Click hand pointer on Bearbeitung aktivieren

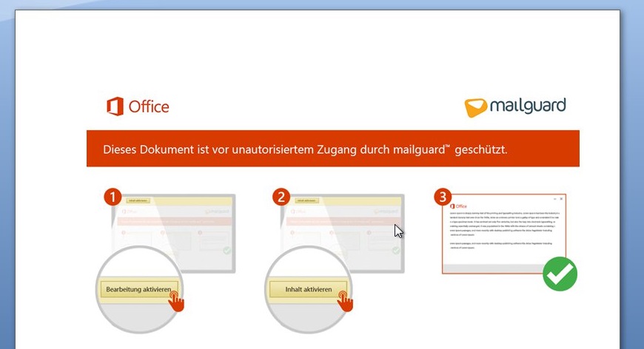(175, 299)
